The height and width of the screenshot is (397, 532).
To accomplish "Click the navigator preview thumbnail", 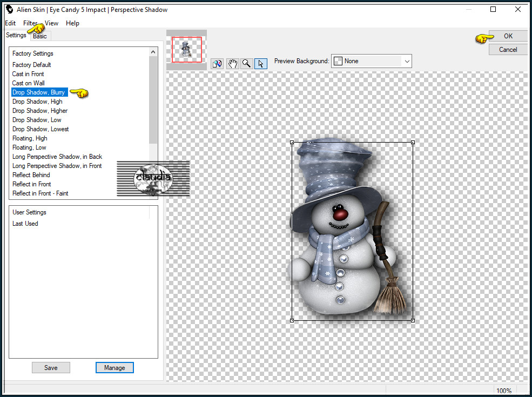I will pyautogui.click(x=187, y=50).
